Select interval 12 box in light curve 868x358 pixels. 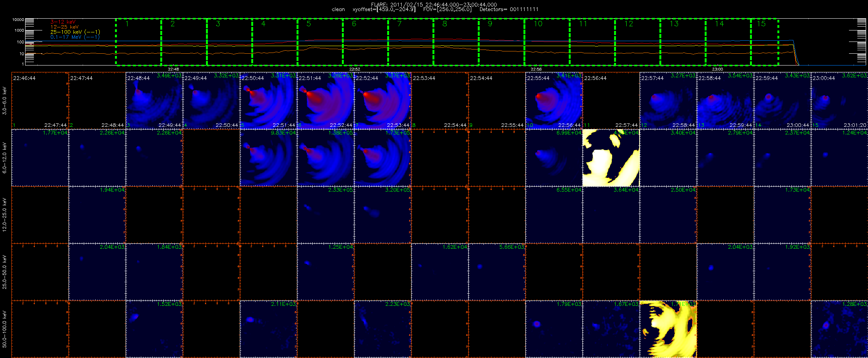click(637, 42)
